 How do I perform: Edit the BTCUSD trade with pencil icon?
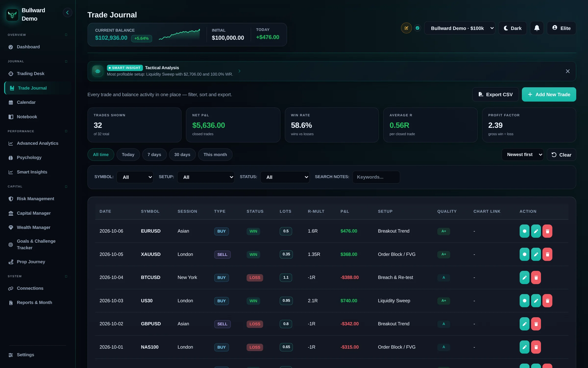point(525,277)
